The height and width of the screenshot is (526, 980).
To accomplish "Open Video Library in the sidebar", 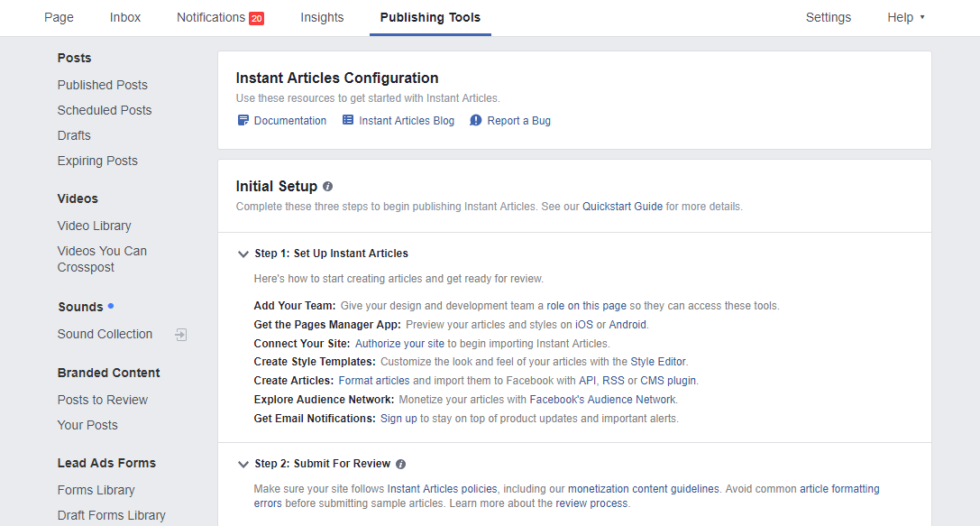I will [95, 226].
